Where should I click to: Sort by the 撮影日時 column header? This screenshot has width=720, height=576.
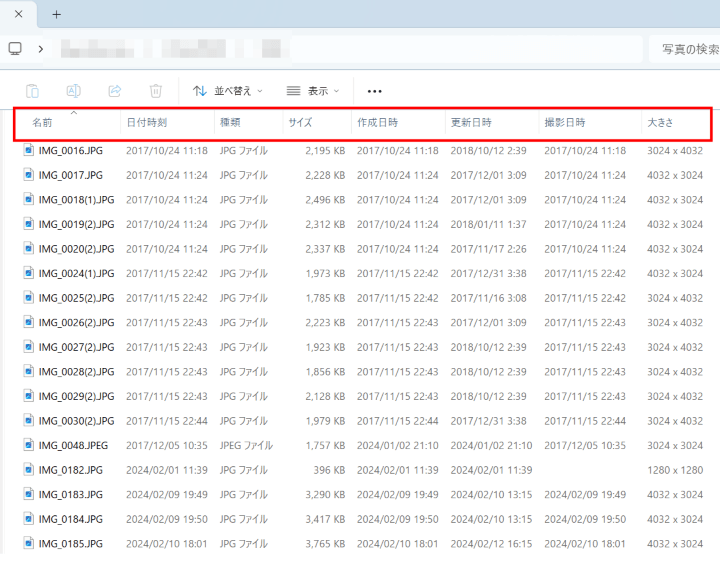(565, 123)
